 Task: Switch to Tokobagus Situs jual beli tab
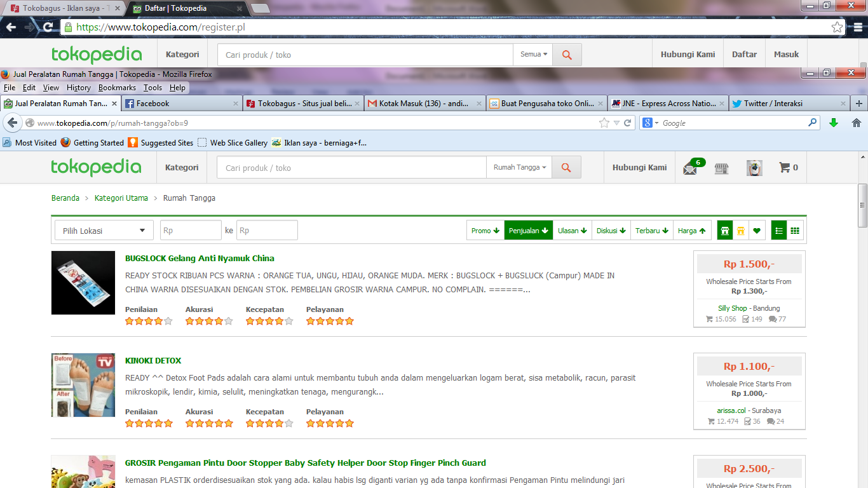click(x=303, y=103)
